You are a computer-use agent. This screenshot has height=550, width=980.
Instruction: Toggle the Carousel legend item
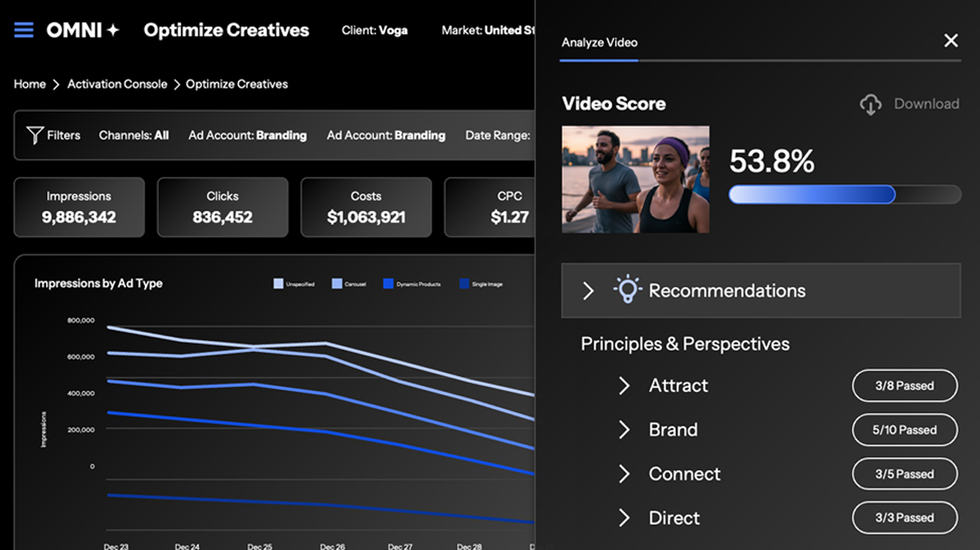[x=349, y=284]
